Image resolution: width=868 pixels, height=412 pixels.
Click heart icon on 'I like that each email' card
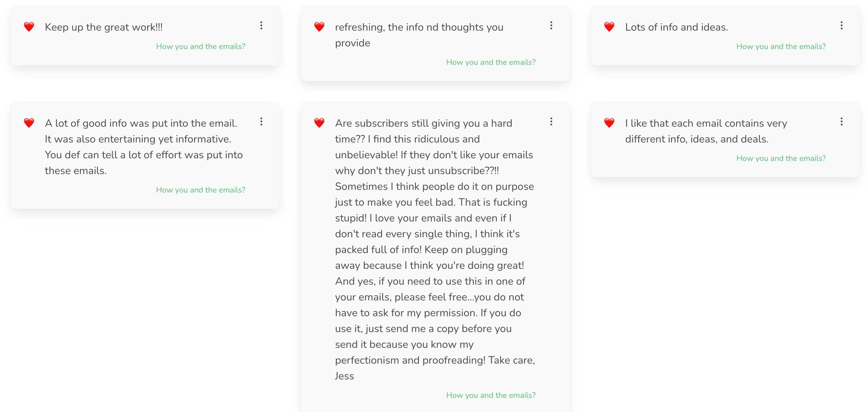coord(609,123)
